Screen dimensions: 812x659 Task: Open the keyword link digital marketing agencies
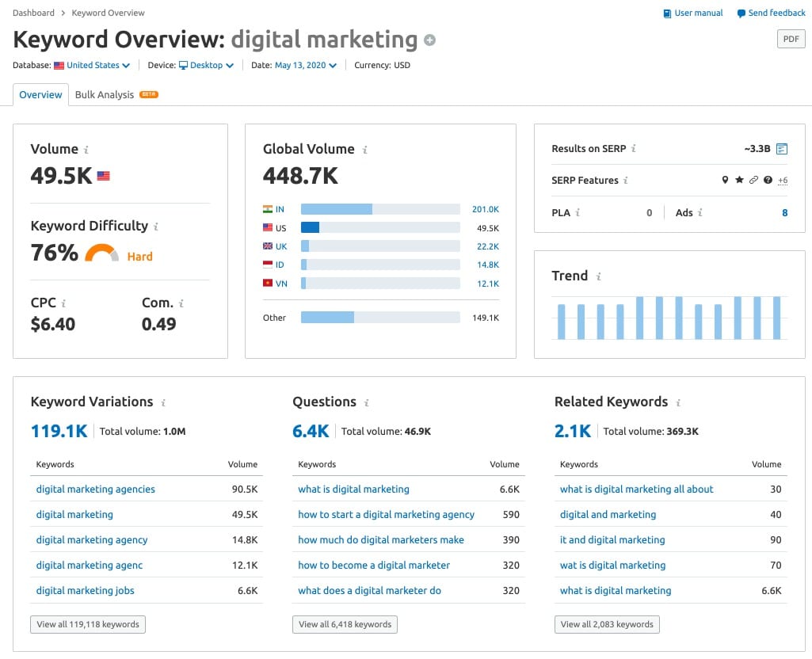(95, 489)
